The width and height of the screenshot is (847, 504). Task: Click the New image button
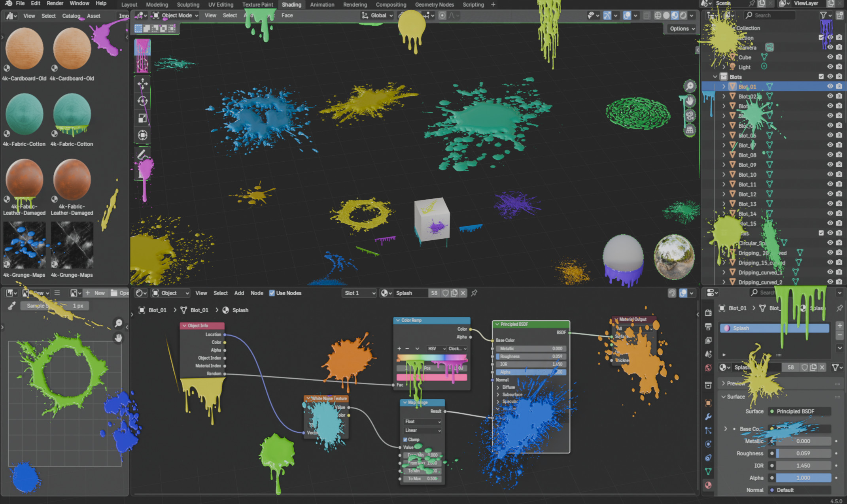coord(95,293)
